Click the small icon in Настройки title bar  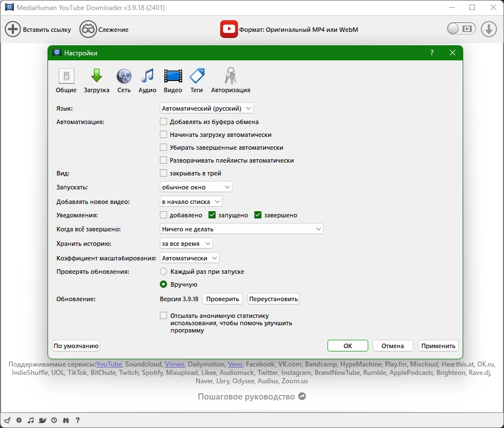[57, 53]
